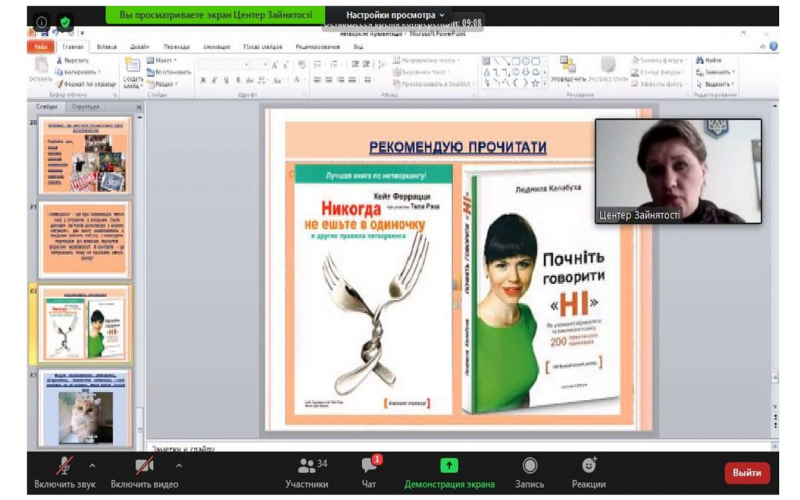This screenshot has height=500, width=800.
Task: Open Контур фигуры shape outline dropdown
Action: tap(659, 72)
